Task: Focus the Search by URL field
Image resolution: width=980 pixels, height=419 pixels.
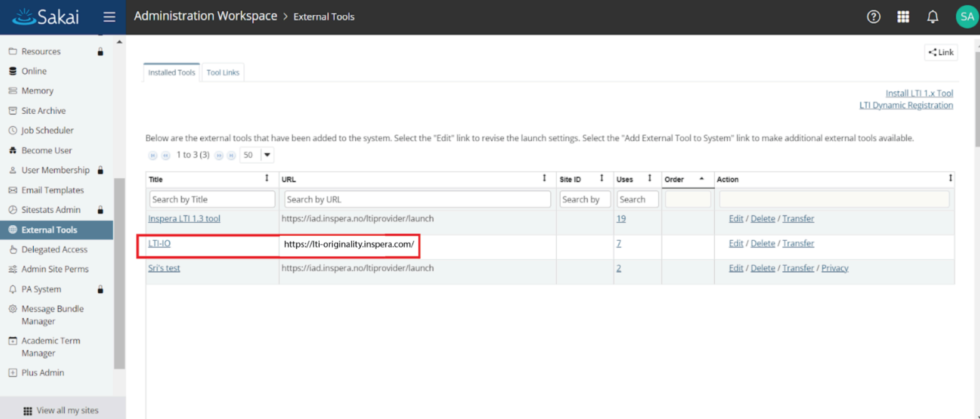Action: [417, 199]
